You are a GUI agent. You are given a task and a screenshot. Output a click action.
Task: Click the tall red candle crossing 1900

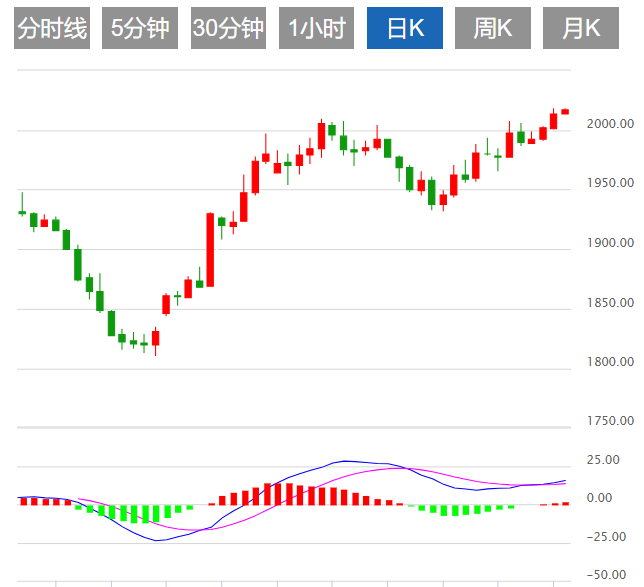click(210, 250)
